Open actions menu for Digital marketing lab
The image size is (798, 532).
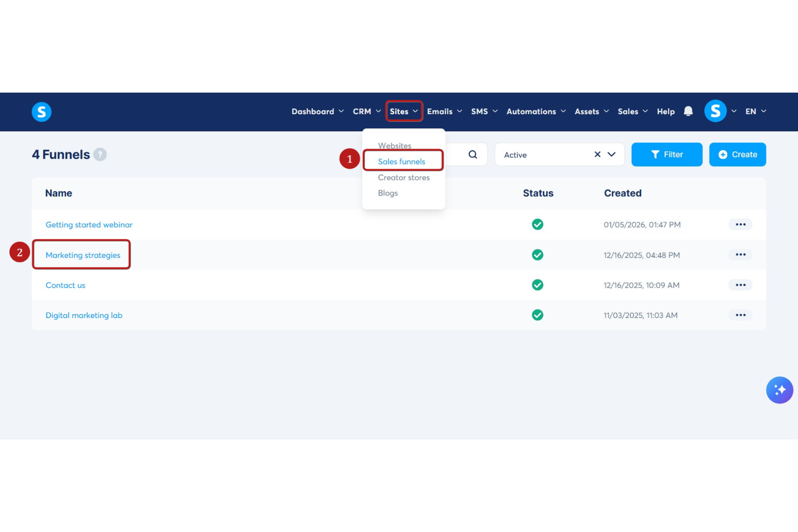(740, 315)
